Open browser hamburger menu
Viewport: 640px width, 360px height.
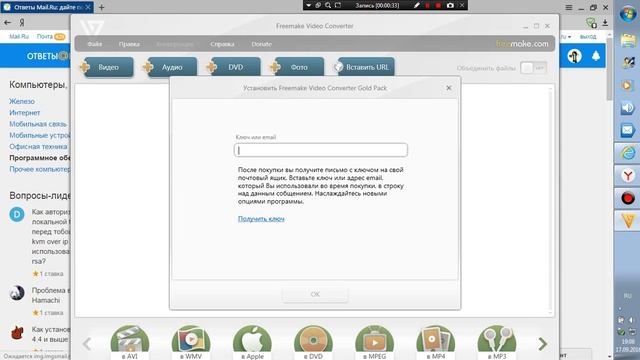coord(569,7)
